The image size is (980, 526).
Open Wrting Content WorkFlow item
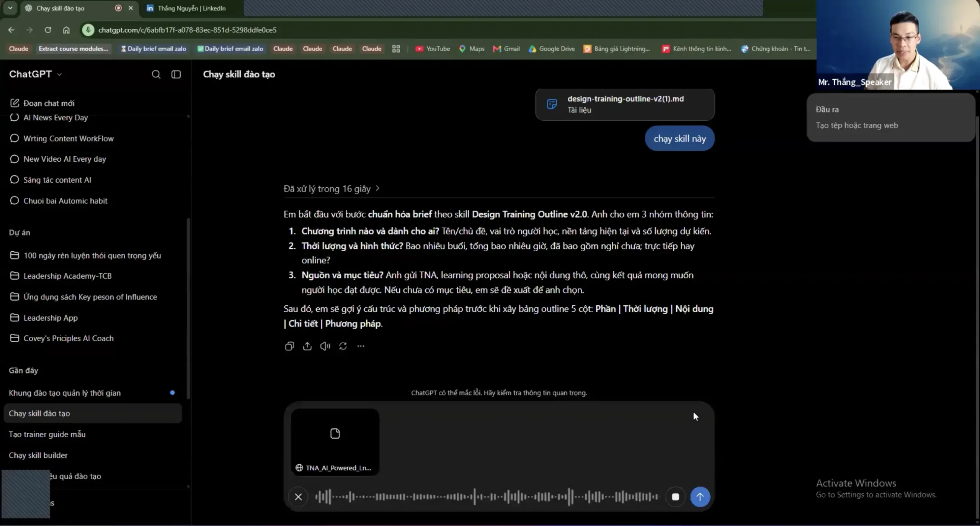(62, 138)
